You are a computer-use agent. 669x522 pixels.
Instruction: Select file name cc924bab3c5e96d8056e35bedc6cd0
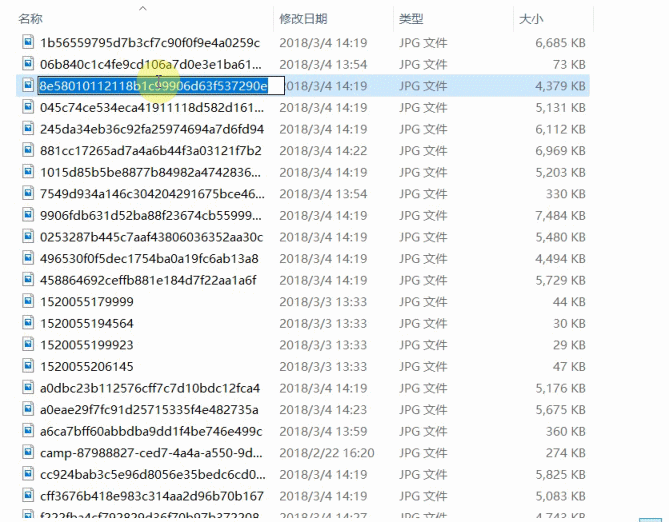pos(153,475)
